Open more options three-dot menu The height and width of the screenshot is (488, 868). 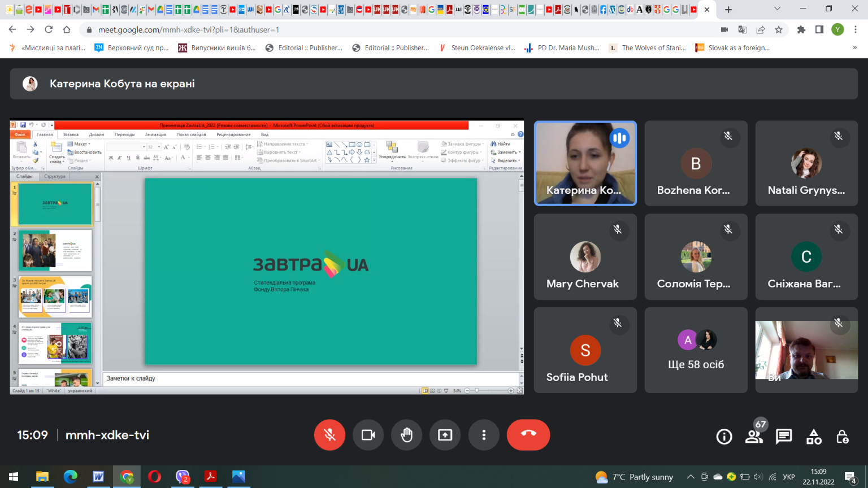point(484,435)
